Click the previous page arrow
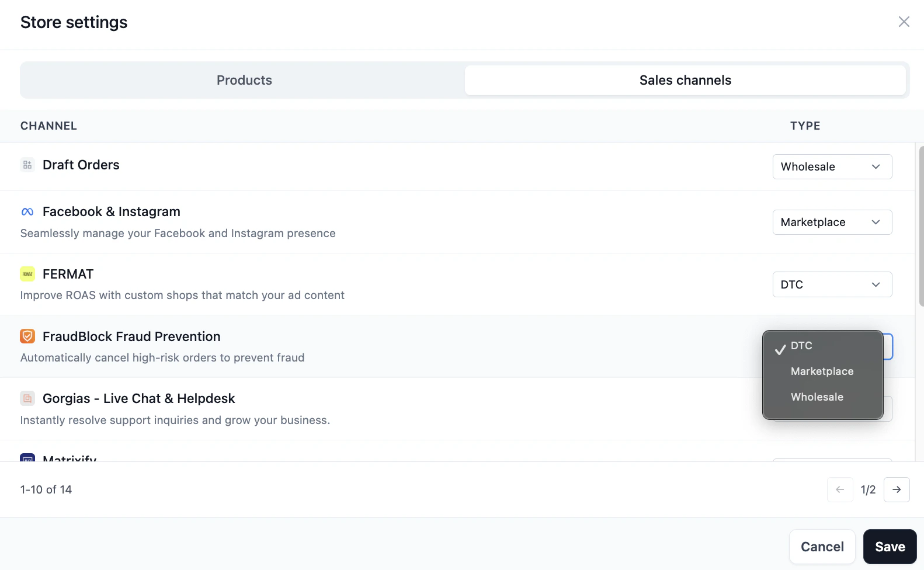This screenshot has width=924, height=570. (840, 489)
